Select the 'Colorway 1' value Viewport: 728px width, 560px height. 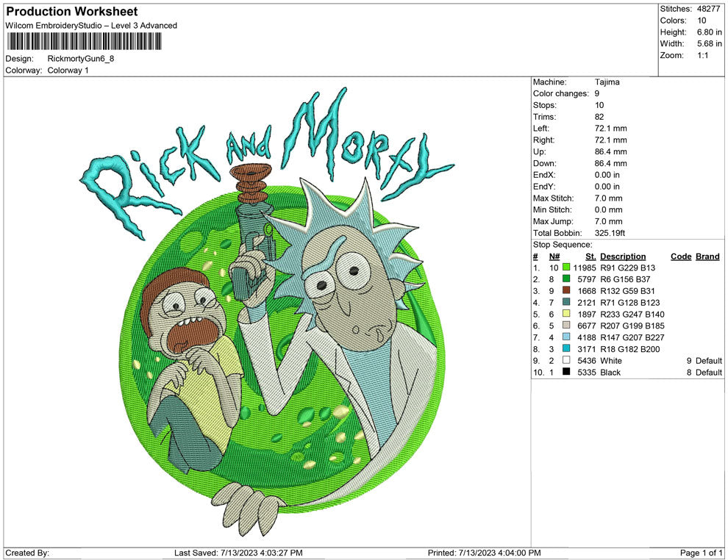click(x=68, y=71)
